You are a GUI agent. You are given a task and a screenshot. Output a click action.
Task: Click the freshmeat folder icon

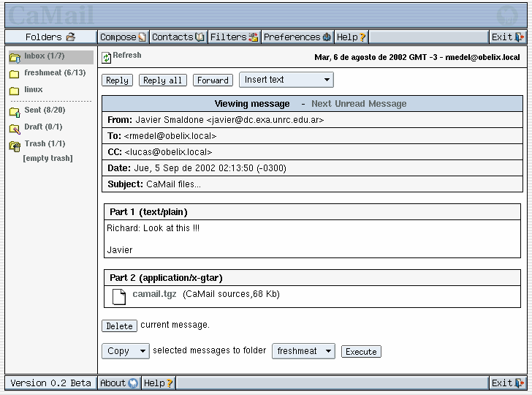pyautogui.click(x=15, y=74)
